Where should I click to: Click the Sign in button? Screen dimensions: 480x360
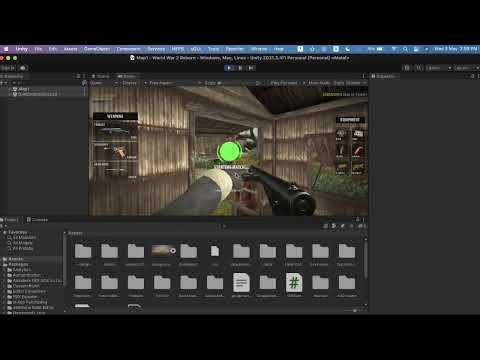(x=8, y=68)
